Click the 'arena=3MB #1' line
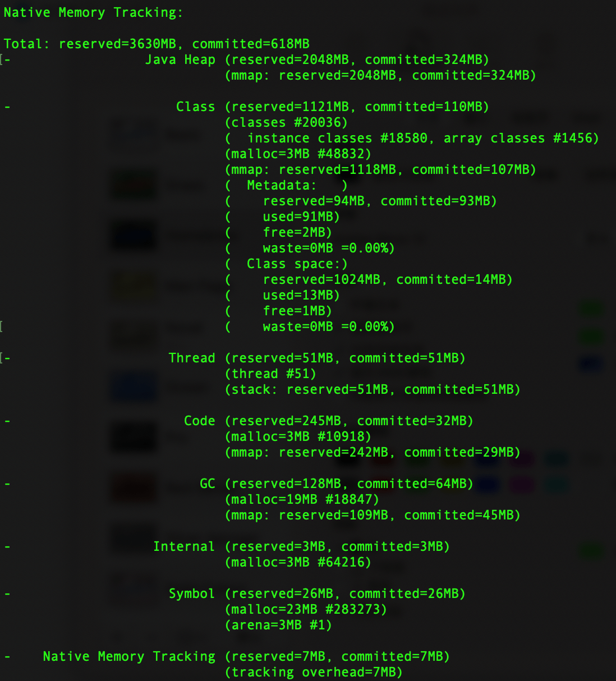Screen dimensions: 616x681 pos(278,625)
